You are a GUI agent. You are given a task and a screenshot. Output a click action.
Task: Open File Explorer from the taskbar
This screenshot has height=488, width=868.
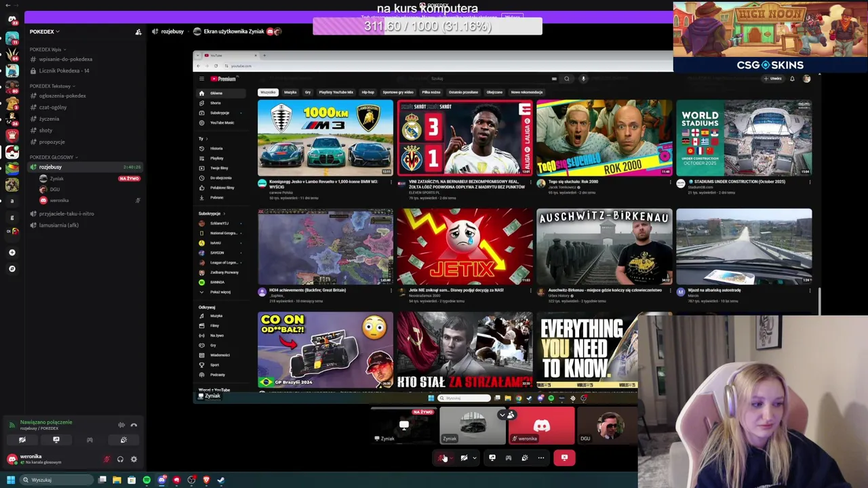coord(117,480)
